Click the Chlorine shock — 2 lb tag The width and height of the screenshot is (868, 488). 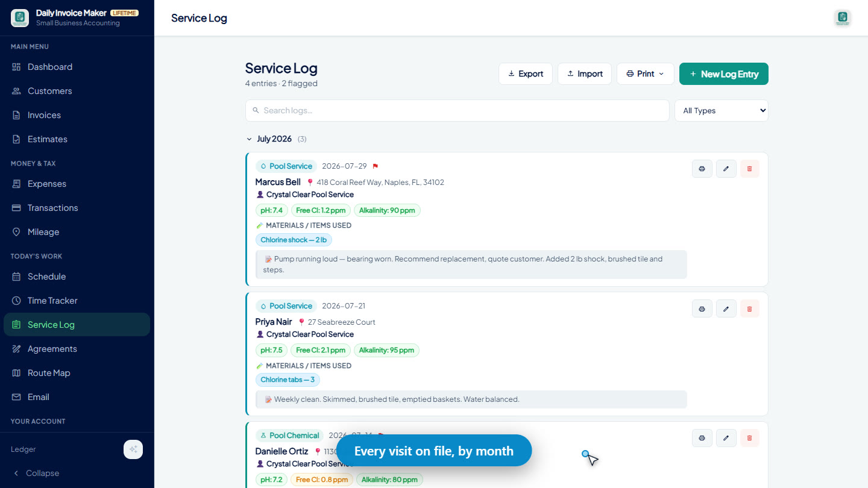coord(294,240)
